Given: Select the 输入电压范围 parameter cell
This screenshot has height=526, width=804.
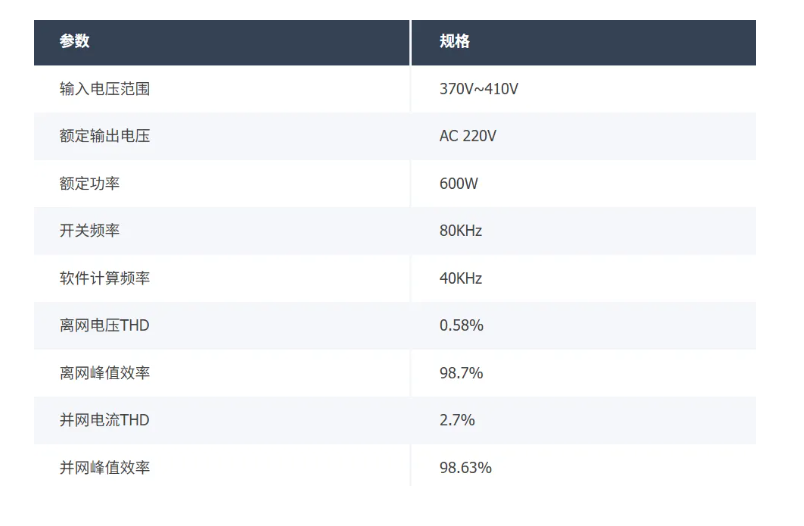Looking at the screenshot, I should click(105, 89).
